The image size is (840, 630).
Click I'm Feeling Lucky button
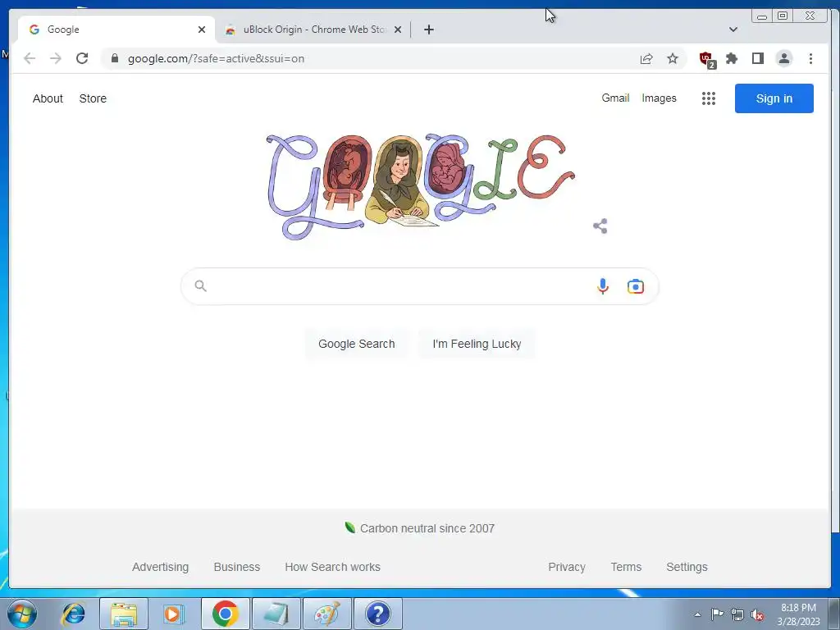pos(477,344)
